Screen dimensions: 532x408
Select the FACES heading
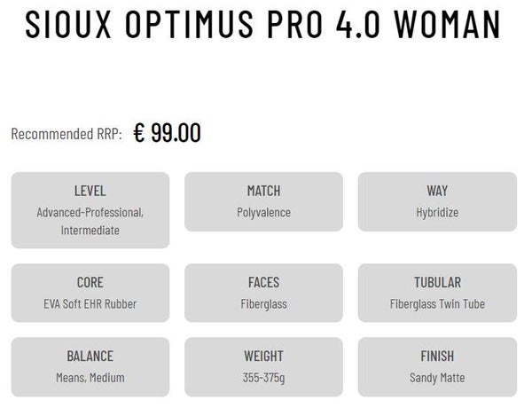pos(263,283)
